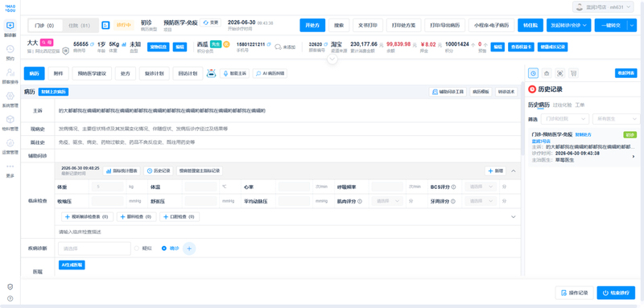644x308 pixels.
Task: Click the AI生成医嘱 button
Action: pyautogui.click(x=72, y=265)
